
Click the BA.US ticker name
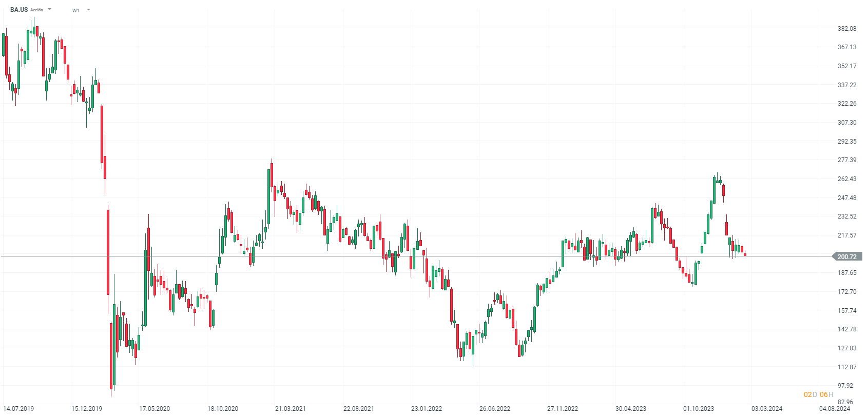[x=19, y=10]
